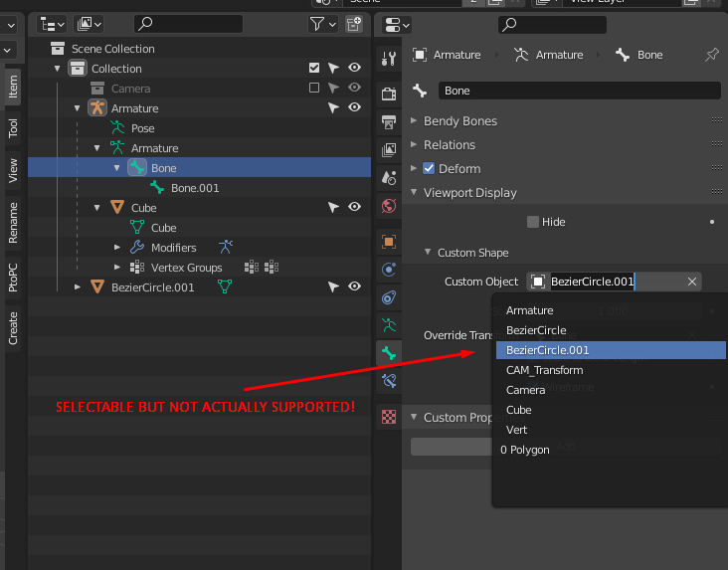Open the outliner filter dropdown
The height and width of the screenshot is (570, 728).
pyautogui.click(x=322, y=24)
